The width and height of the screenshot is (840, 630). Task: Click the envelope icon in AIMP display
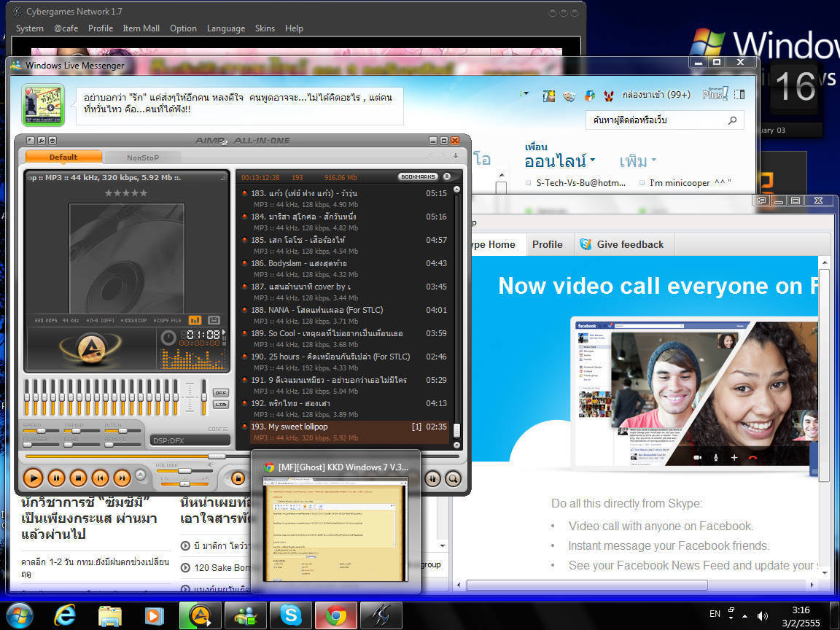coord(214,320)
